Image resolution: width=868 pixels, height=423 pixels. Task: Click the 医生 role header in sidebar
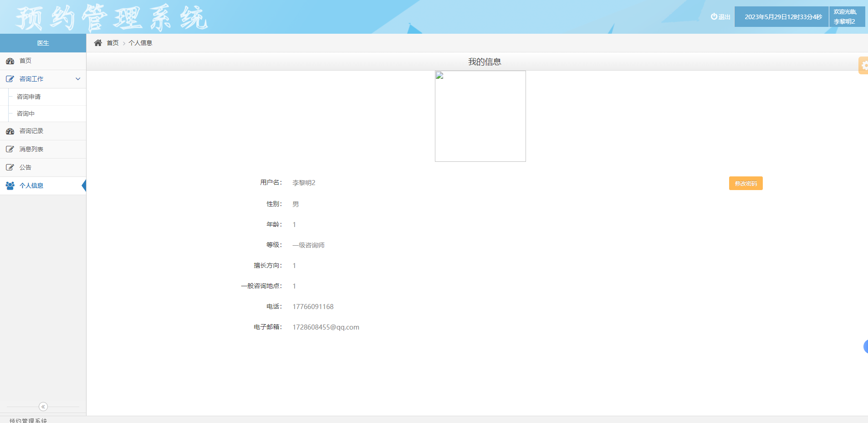[x=43, y=43]
